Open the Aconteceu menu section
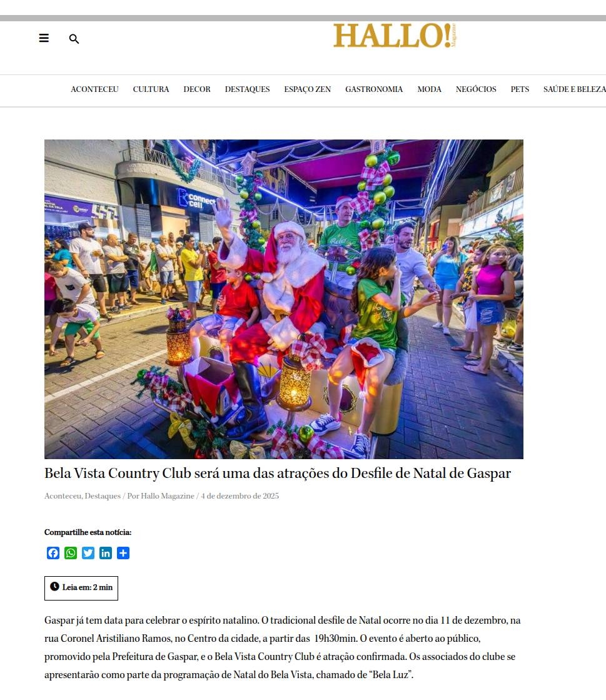 94,89
